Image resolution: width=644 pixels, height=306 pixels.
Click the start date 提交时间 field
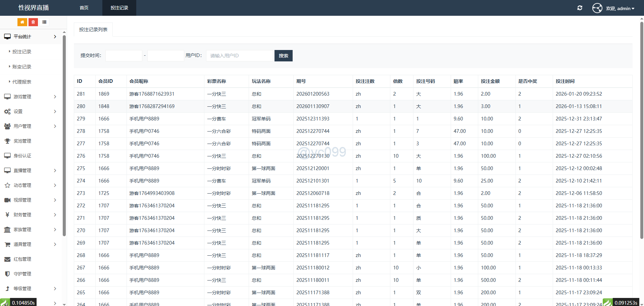pyautogui.click(x=124, y=56)
